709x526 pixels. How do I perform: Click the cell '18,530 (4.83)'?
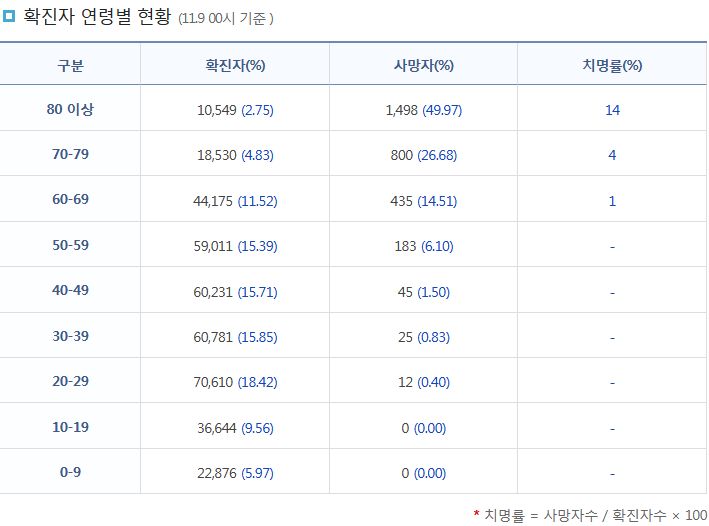(x=235, y=156)
